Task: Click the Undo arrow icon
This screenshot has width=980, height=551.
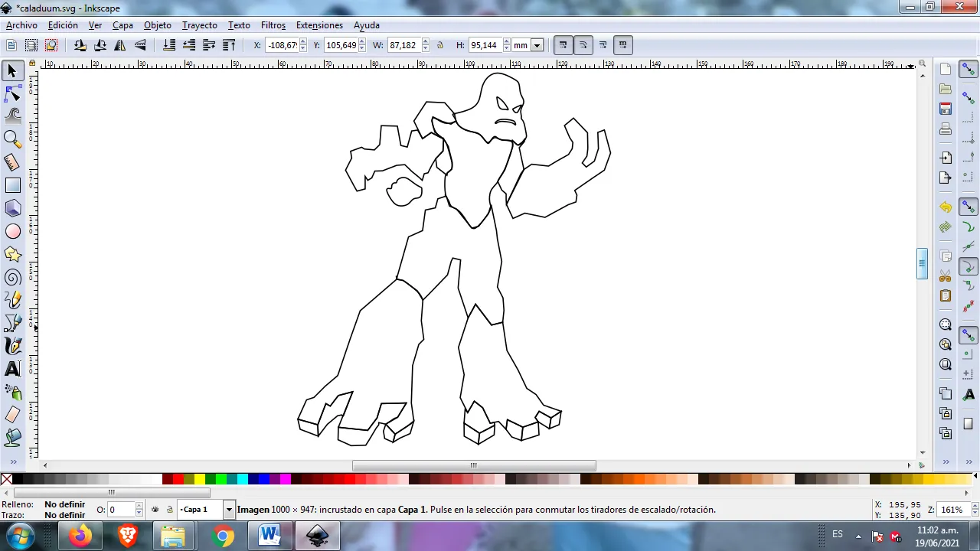Action: pos(946,207)
